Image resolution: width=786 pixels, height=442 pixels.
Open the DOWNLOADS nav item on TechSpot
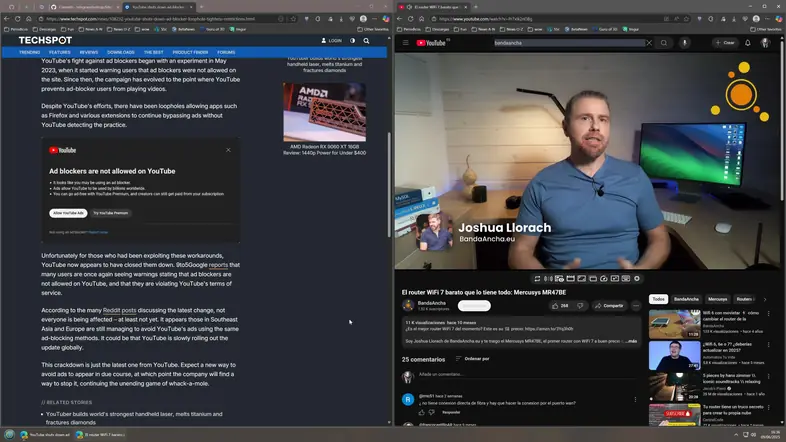point(121,52)
